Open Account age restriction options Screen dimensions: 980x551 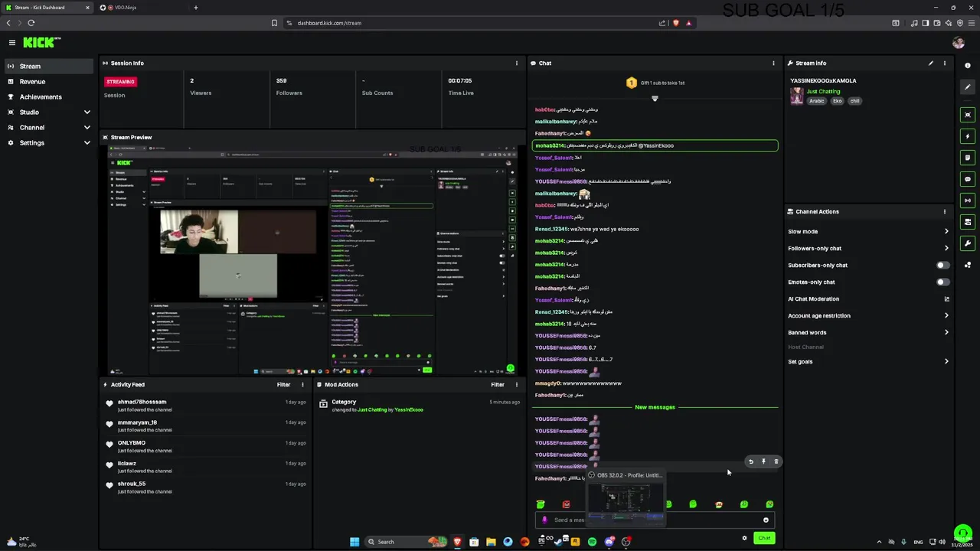coord(868,316)
